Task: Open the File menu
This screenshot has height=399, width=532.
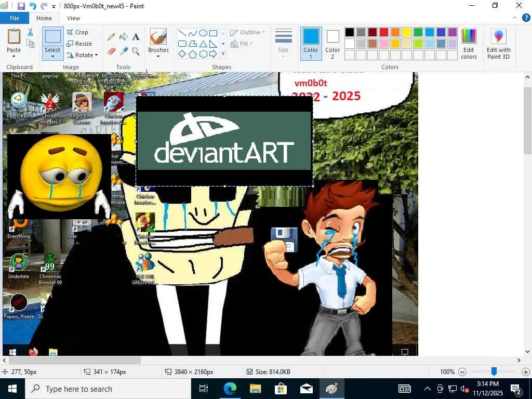Action: pyautogui.click(x=15, y=18)
